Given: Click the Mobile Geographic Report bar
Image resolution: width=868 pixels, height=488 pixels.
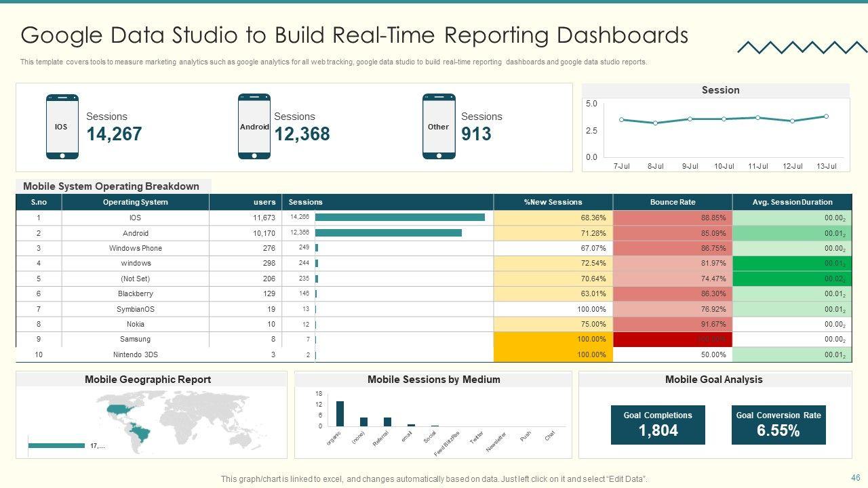Looking at the screenshot, I should click(56, 445).
